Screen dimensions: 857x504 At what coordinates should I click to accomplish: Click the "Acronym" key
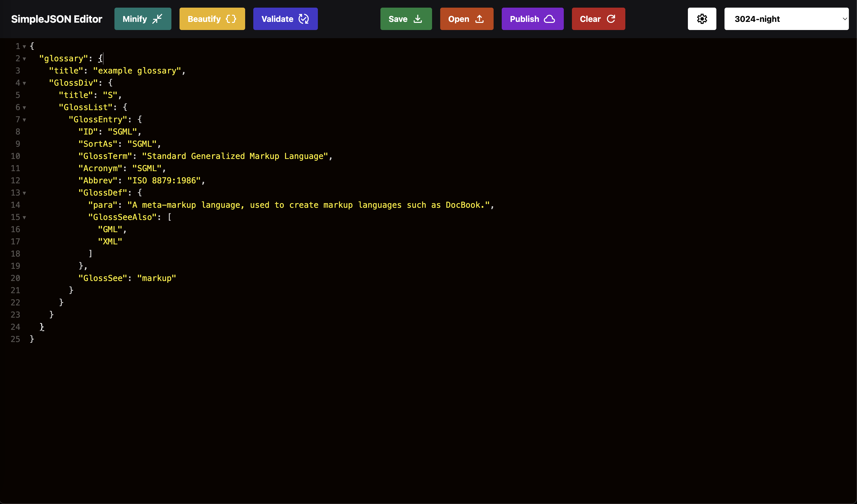coord(100,169)
